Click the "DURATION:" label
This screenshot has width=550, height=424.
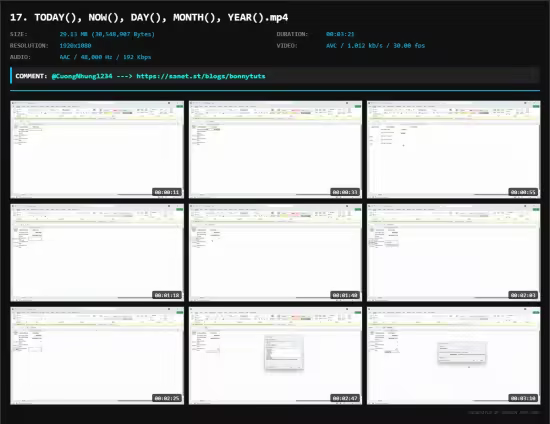click(292, 34)
